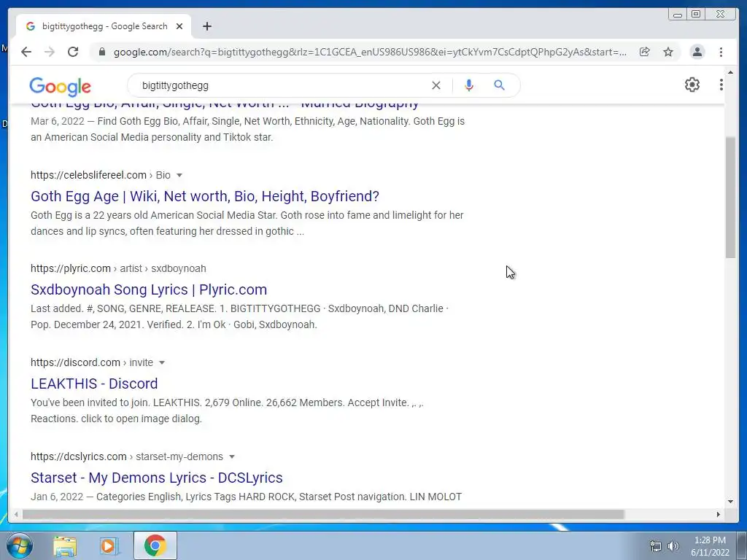
Task: Open LEAKTHIS - Discord result
Action: (x=94, y=384)
